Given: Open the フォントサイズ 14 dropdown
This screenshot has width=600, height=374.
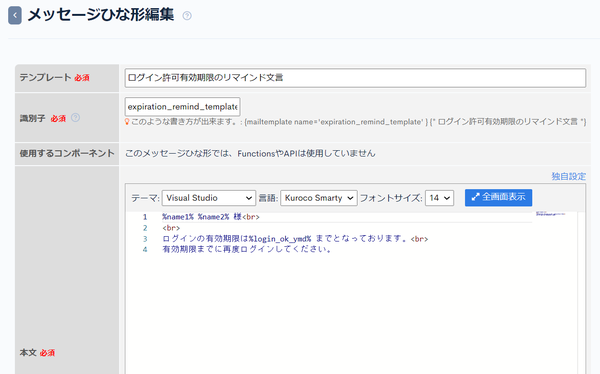Looking at the screenshot, I should coord(439,198).
